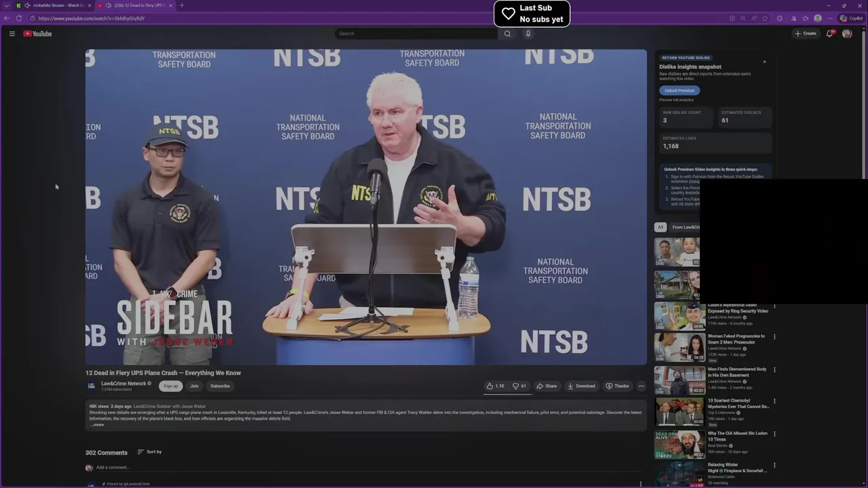The width and height of the screenshot is (868, 488).
Task: Join the Law&Crime Network channel
Action: pos(194,386)
